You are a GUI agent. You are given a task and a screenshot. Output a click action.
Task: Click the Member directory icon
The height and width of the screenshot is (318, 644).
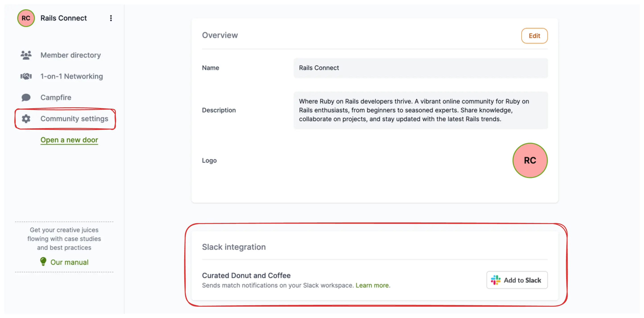pos(26,55)
